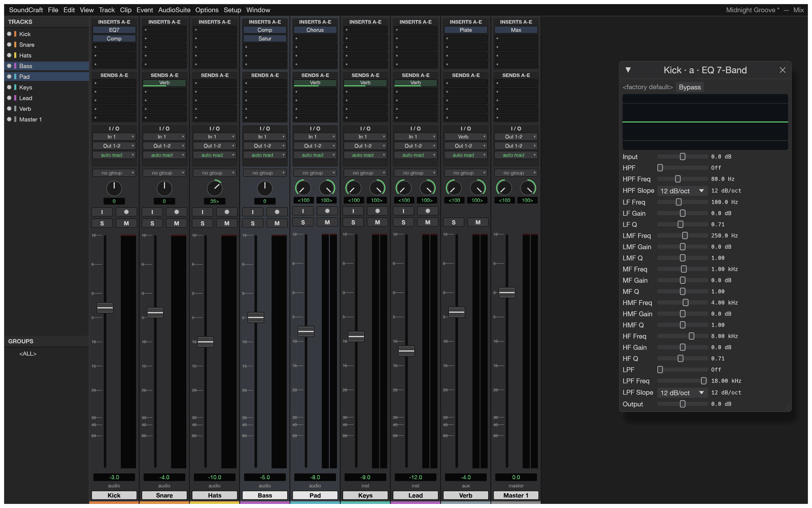Open the Kick no group selector
This screenshot has width=812, height=508.
pyautogui.click(x=114, y=173)
